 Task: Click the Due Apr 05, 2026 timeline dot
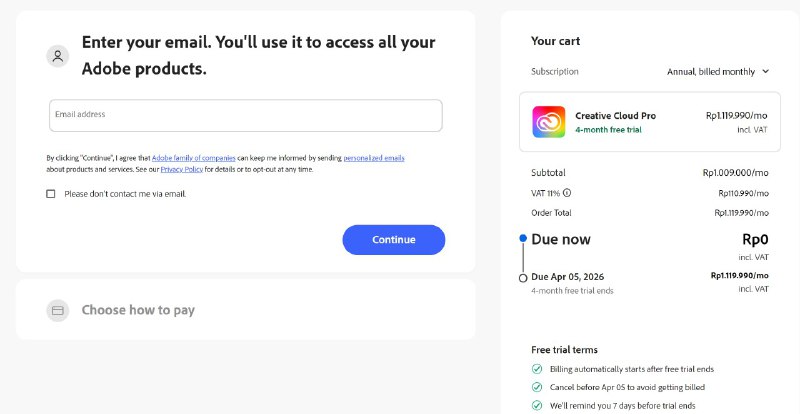point(523,277)
